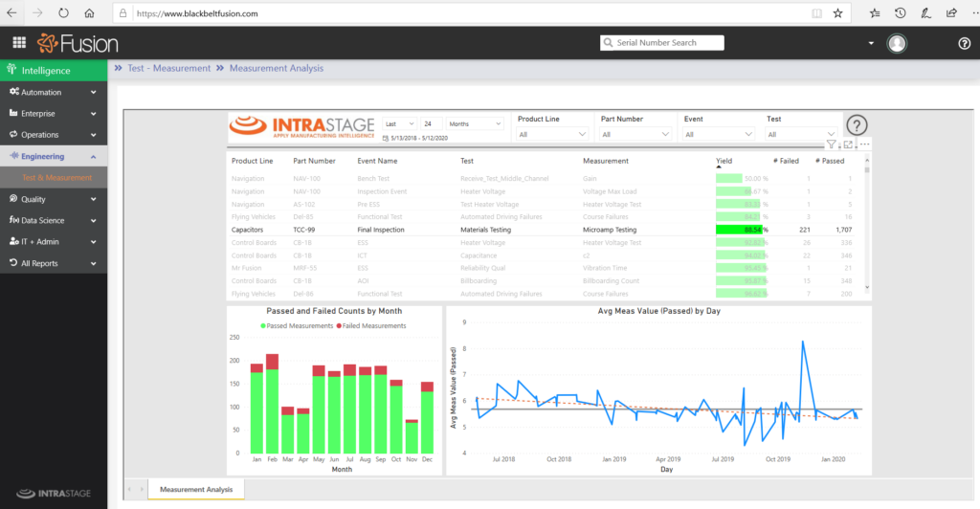Screen dimensions: 980x509
Task: Open browser history clock icon
Action: click(x=900, y=13)
